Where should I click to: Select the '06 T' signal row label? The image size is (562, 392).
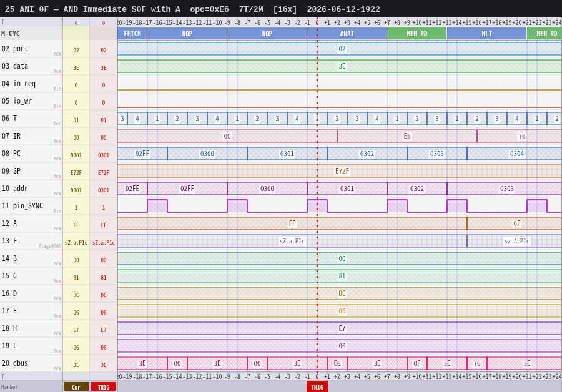click(x=9, y=119)
